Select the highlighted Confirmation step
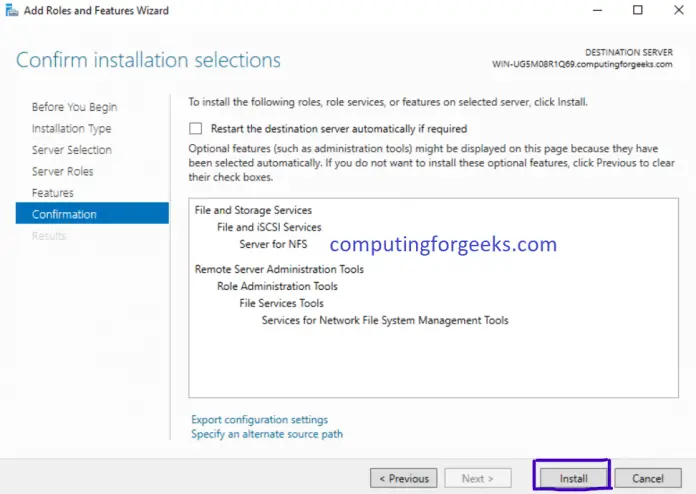Image resolution: width=696 pixels, height=494 pixels. tap(92, 213)
